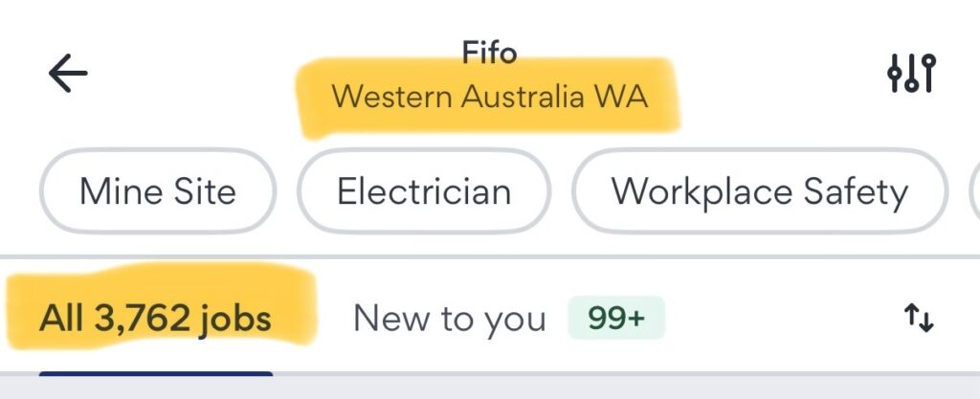Tap the sort arrows icon

(x=919, y=319)
